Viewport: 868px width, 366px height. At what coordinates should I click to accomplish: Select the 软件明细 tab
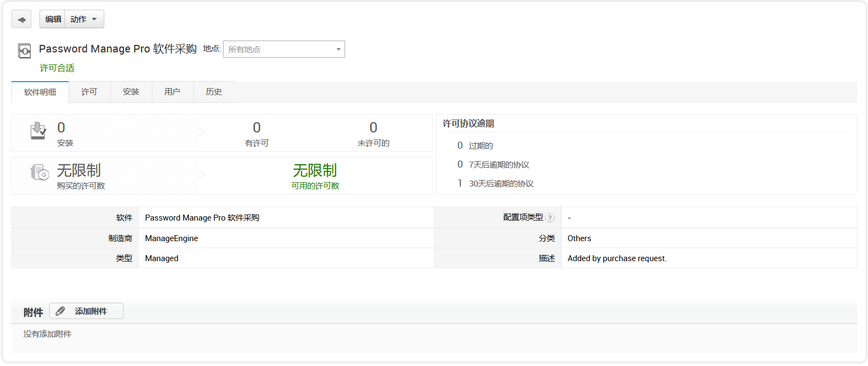(40, 92)
